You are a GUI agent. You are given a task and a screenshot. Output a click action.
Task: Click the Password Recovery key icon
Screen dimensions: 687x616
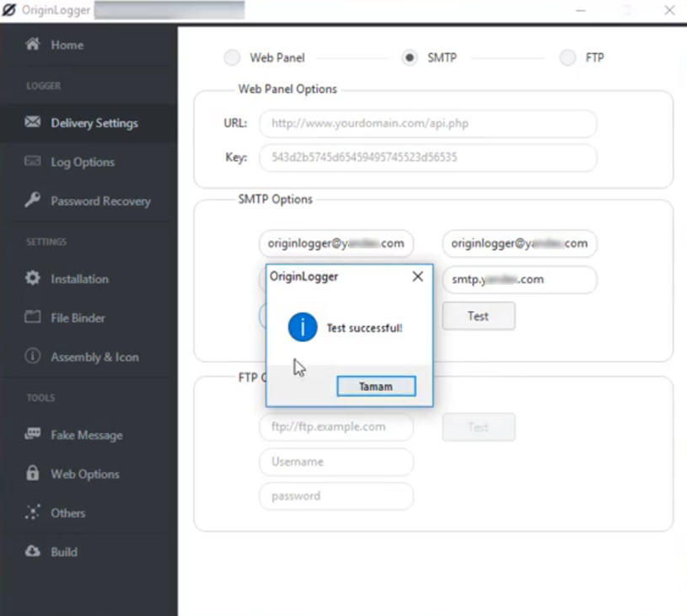[33, 201]
